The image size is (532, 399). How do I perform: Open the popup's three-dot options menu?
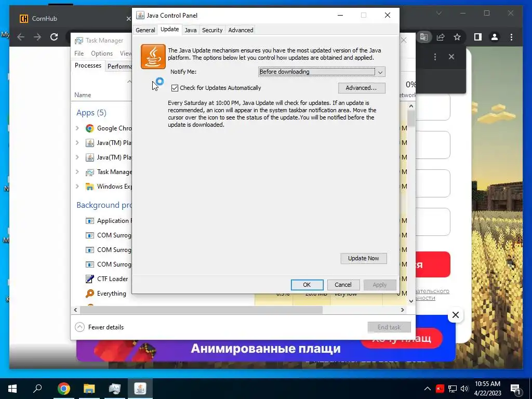point(435,57)
